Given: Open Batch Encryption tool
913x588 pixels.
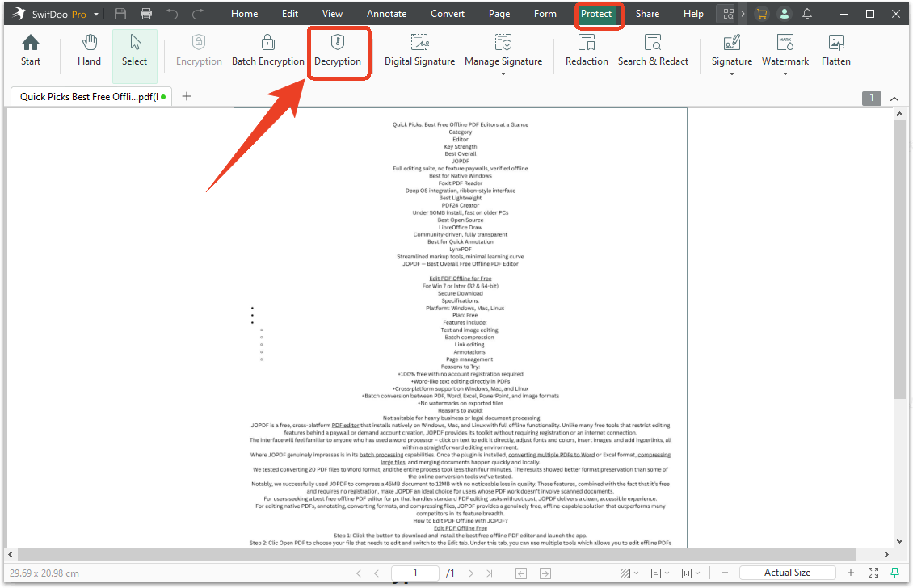Looking at the screenshot, I should [x=268, y=51].
